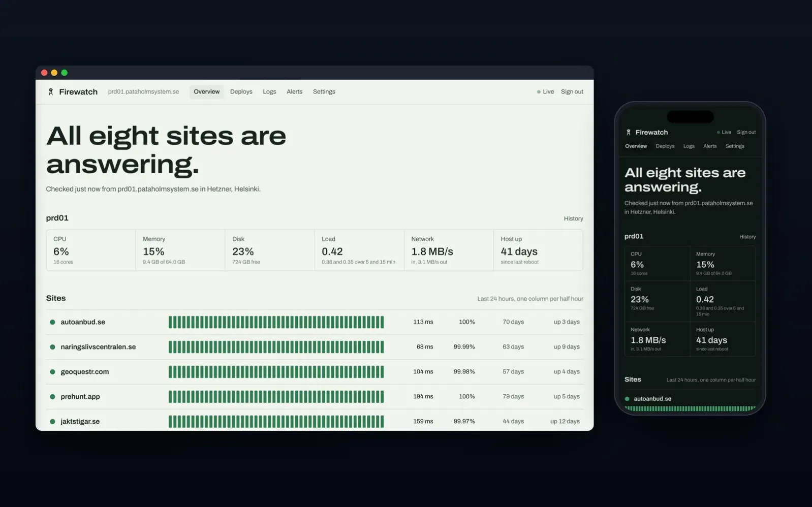Click the naringslivscentralen.se uptime bar chart
Viewport: 812px width, 507px height.
click(x=276, y=347)
